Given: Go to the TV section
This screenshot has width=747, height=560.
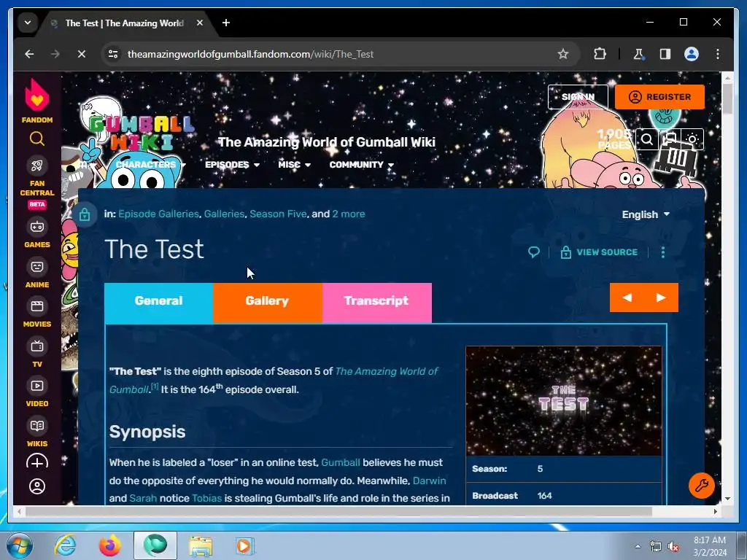Looking at the screenshot, I should coord(36,353).
